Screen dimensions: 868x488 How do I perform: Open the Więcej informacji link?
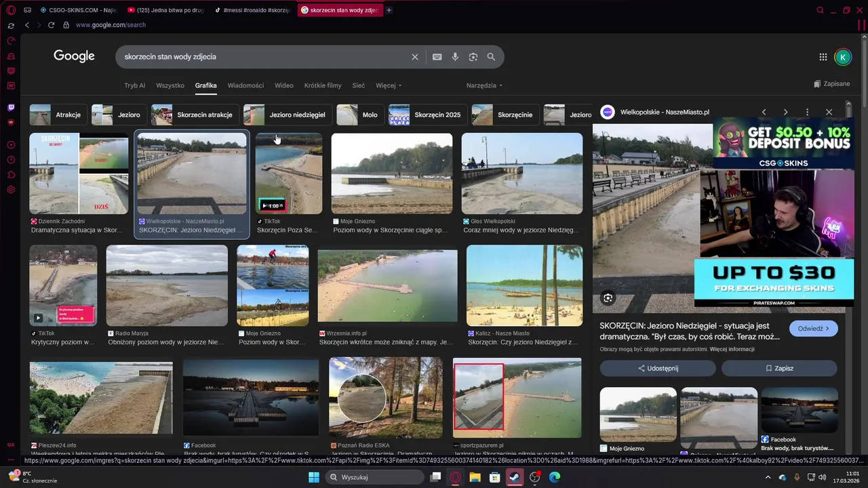tap(732, 349)
